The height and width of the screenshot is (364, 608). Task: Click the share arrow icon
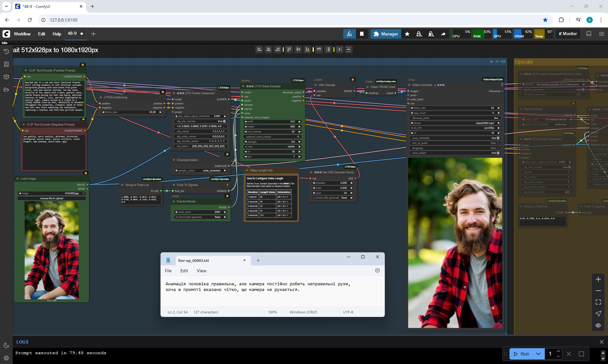point(443,34)
